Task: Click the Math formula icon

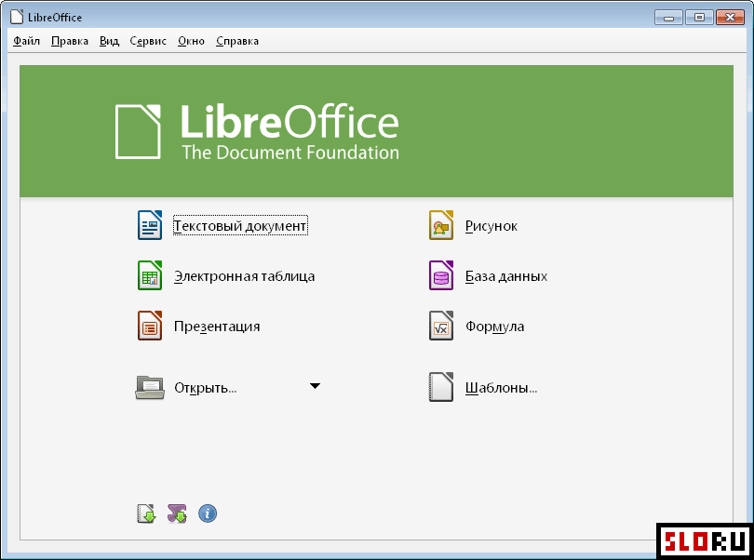Action: (441, 326)
